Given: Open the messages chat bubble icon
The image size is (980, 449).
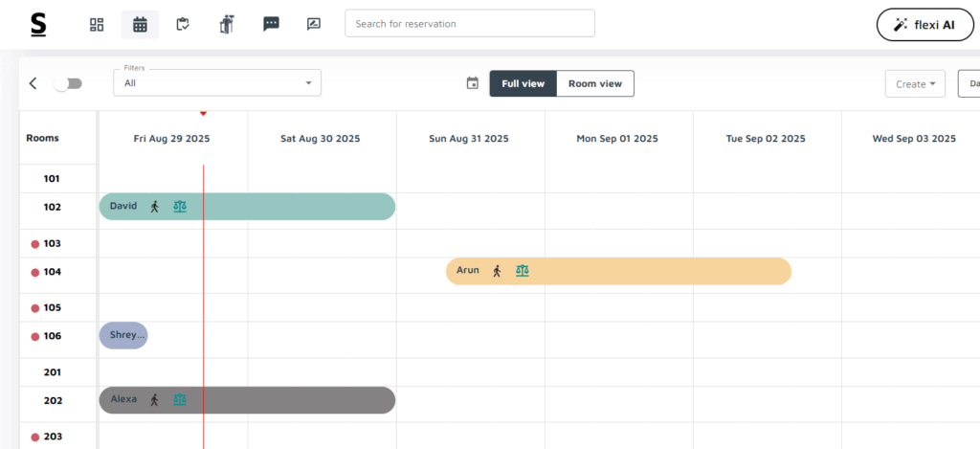Looking at the screenshot, I should 271,24.
